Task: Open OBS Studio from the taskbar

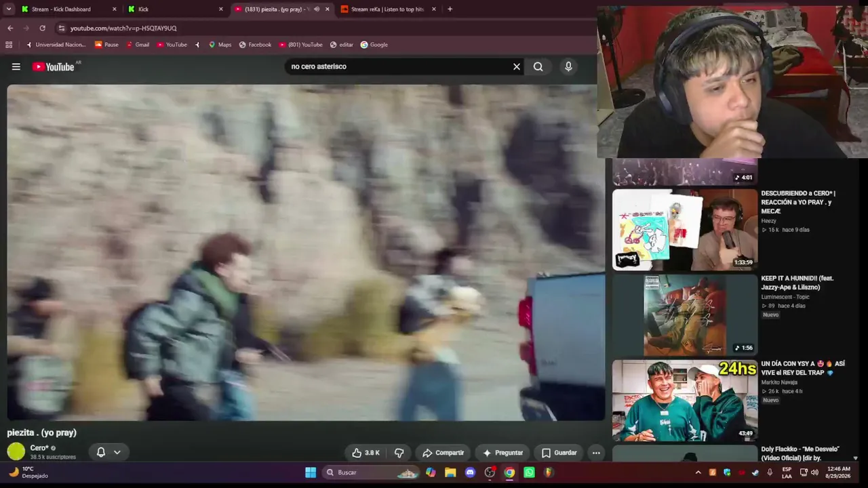Action: point(490,472)
